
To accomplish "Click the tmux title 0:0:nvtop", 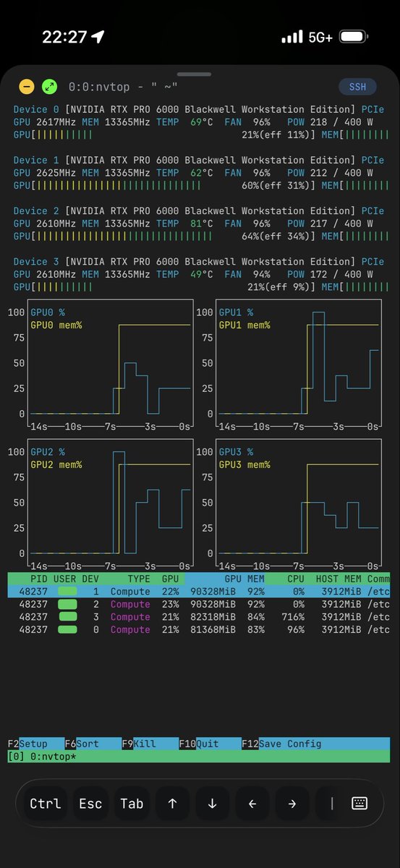I will click(100, 87).
